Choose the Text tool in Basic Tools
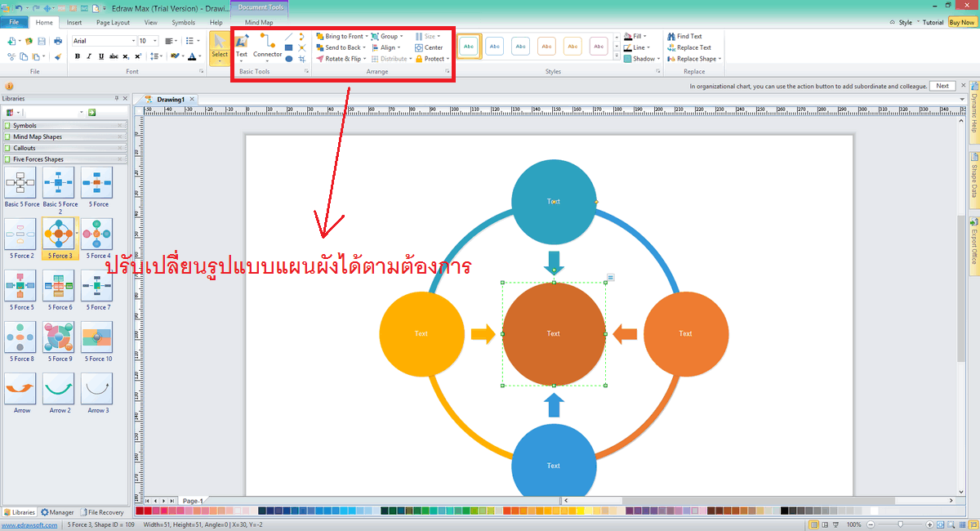 click(242, 47)
